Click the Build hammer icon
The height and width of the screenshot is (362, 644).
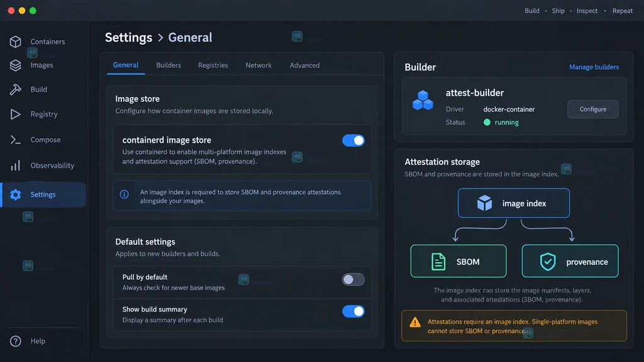click(16, 89)
